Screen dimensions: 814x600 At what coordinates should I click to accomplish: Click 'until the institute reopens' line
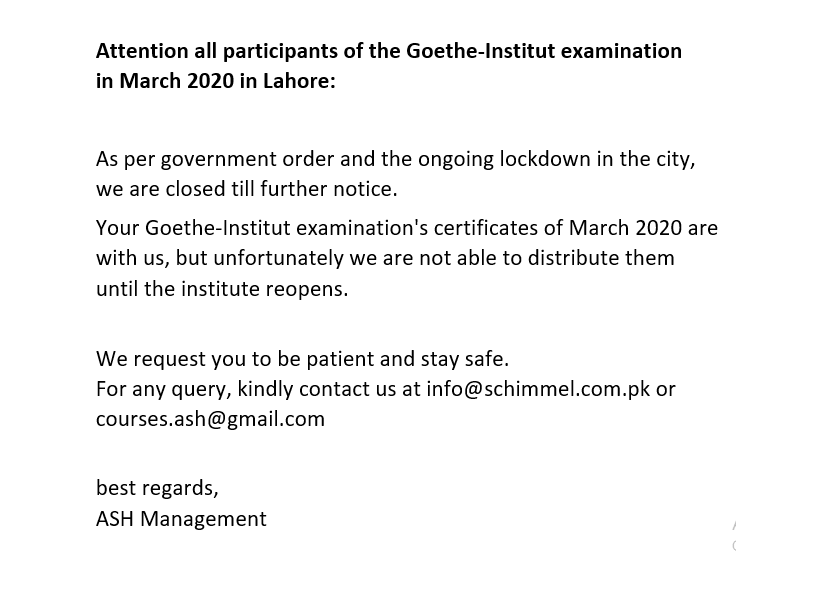pos(222,289)
